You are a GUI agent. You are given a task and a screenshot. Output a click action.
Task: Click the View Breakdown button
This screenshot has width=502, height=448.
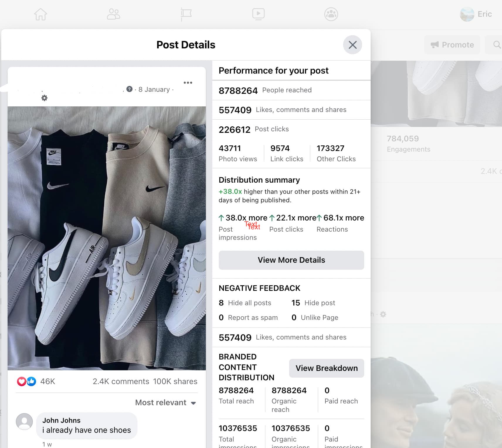pos(326,368)
